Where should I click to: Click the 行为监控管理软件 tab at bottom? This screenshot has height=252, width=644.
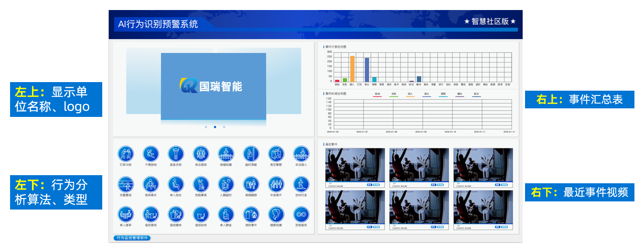point(132,238)
